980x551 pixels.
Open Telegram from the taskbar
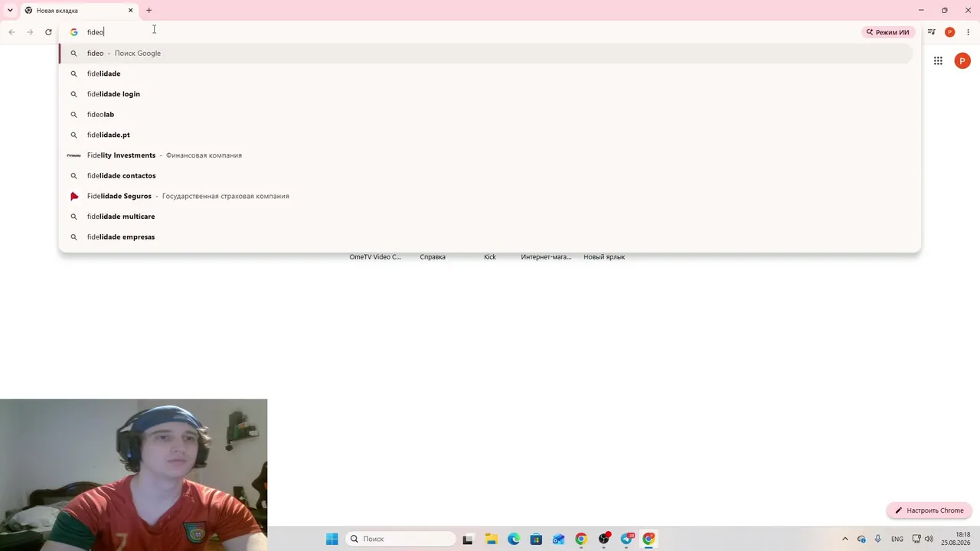(x=627, y=540)
